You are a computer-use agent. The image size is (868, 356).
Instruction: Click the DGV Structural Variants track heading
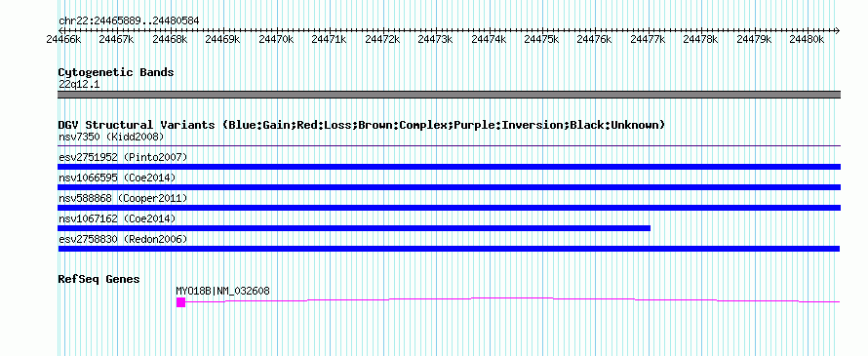[362, 125]
